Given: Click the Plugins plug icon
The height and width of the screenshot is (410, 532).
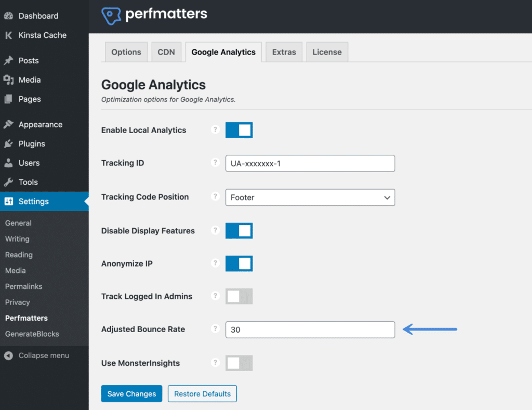Looking at the screenshot, I should pos(8,143).
